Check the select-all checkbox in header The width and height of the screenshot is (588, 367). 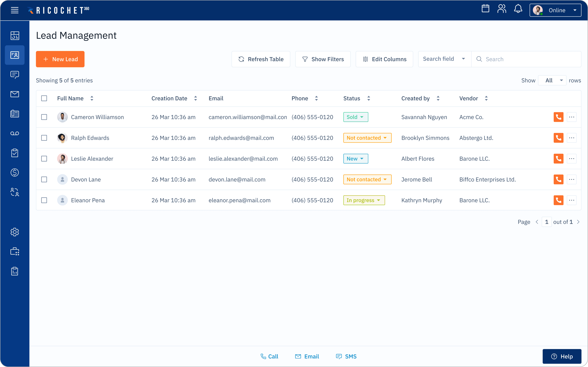44,98
